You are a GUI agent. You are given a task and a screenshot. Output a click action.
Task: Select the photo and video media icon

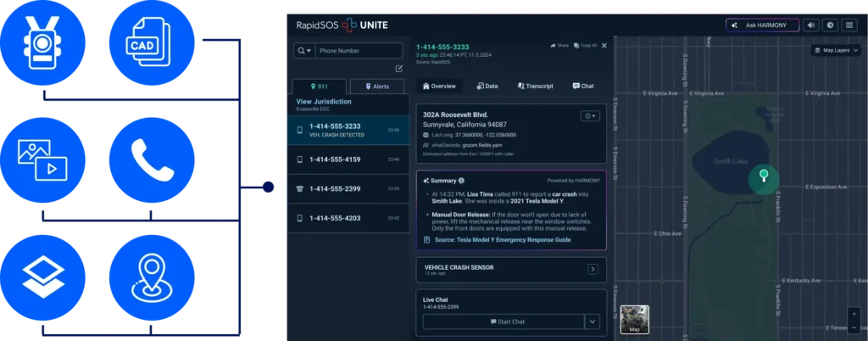coord(42,160)
